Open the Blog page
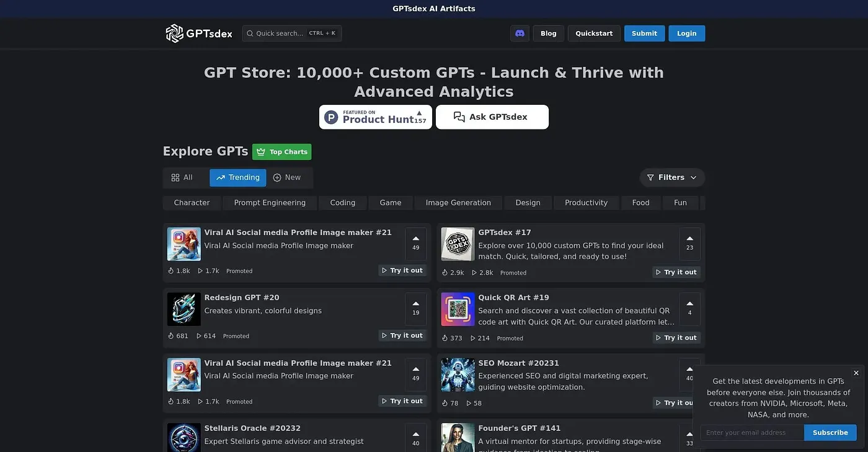Screen dimensions: 868x452 [x=549, y=33]
